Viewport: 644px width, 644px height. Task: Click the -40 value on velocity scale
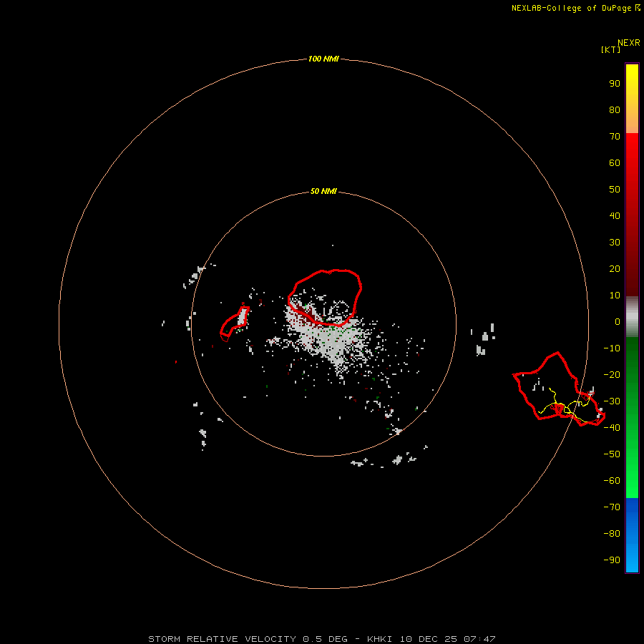pos(612,428)
